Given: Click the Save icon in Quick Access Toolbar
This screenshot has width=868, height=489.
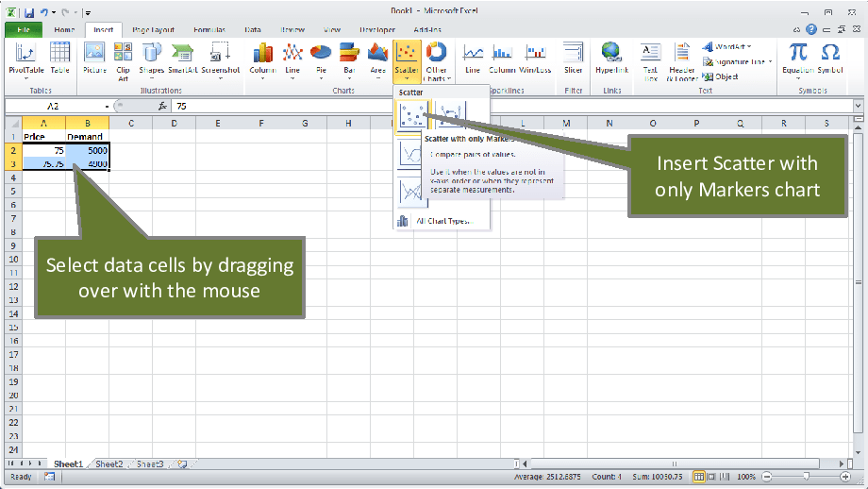Looking at the screenshot, I should point(29,12).
